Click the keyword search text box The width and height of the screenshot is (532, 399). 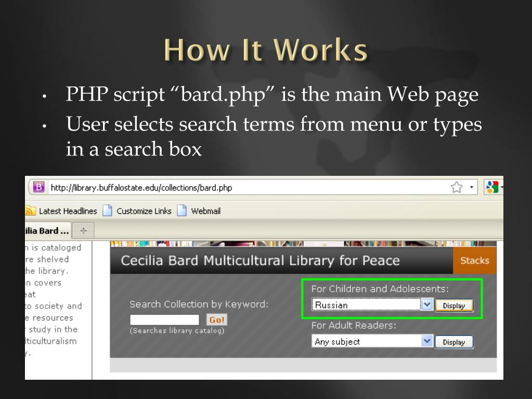[x=164, y=319]
